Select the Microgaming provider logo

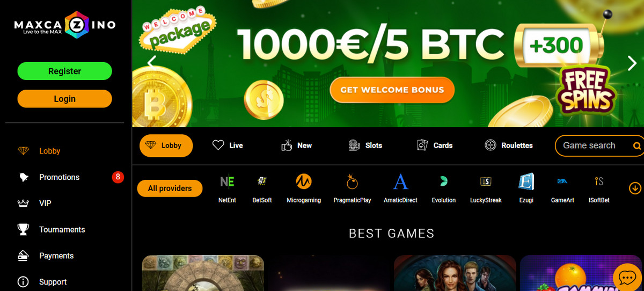304,181
